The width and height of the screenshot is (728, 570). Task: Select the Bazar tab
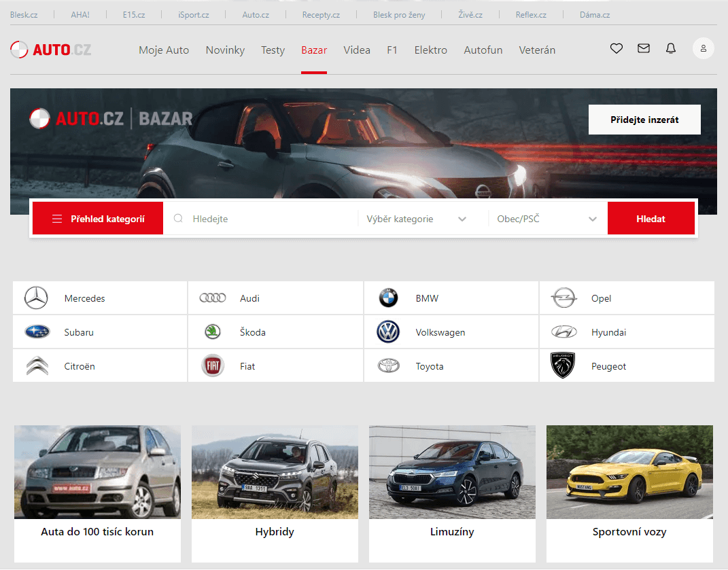[x=314, y=50]
